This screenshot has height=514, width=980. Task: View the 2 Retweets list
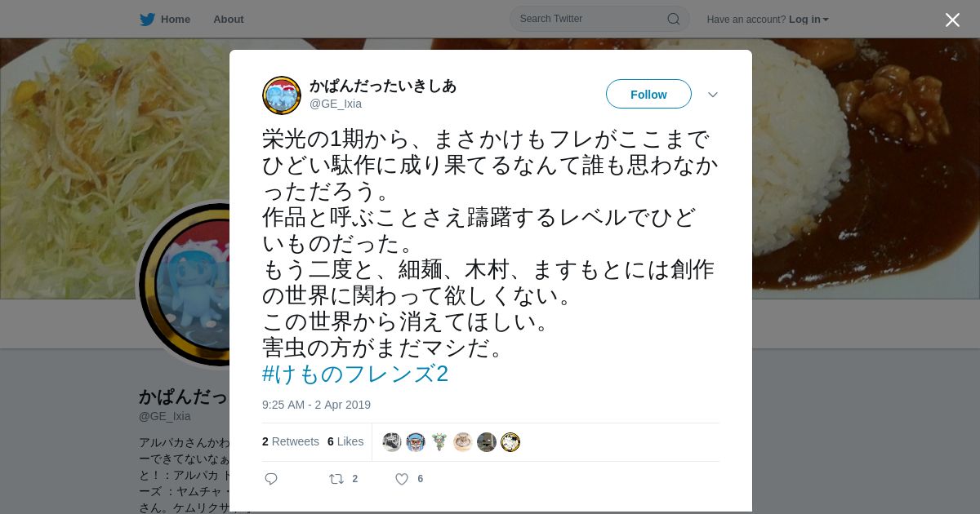[x=291, y=441]
